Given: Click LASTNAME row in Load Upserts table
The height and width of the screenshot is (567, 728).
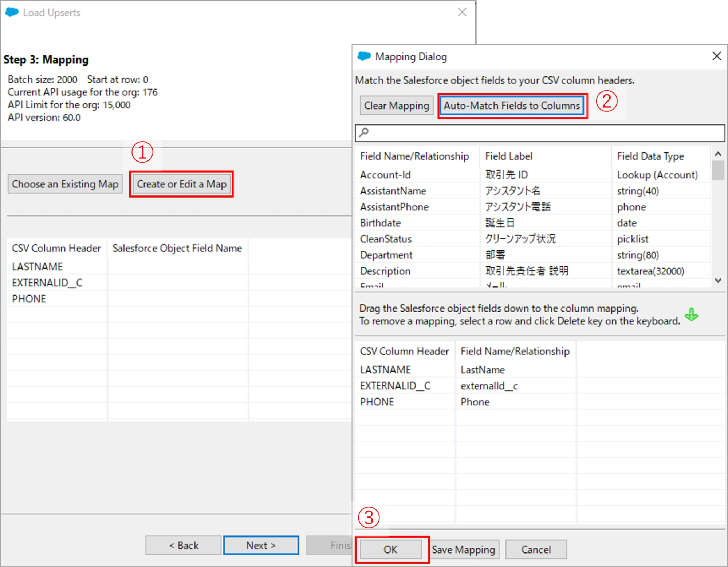Looking at the screenshot, I should pos(178,267).
